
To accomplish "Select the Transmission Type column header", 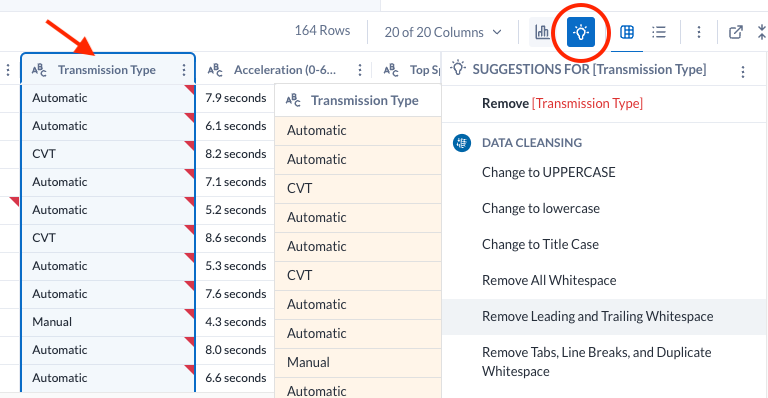I will [x=107, y=70].
